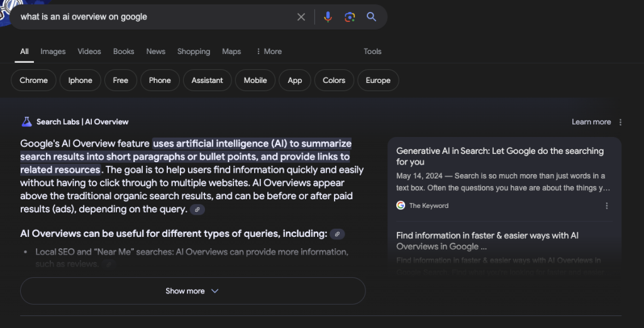Click the 'AI Overviews can be useful' heading
This screenshot has width=644, height=328.
(174, 234)
